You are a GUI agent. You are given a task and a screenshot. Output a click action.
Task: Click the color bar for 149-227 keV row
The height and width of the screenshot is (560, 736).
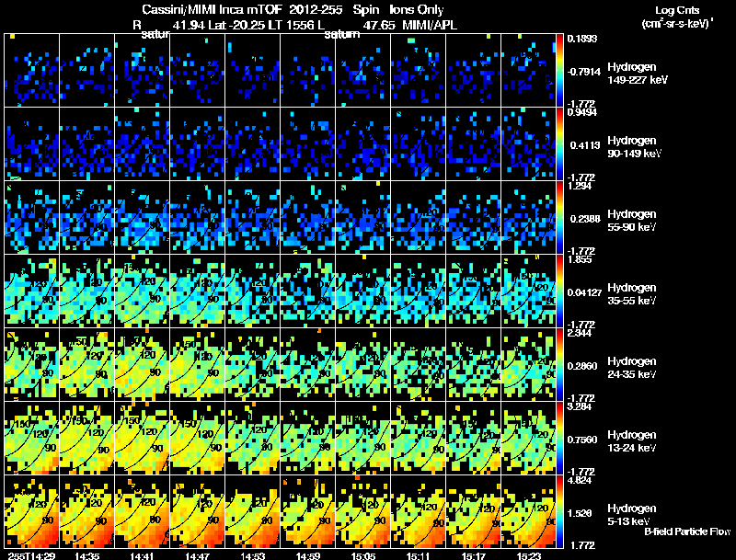point(560,71)
